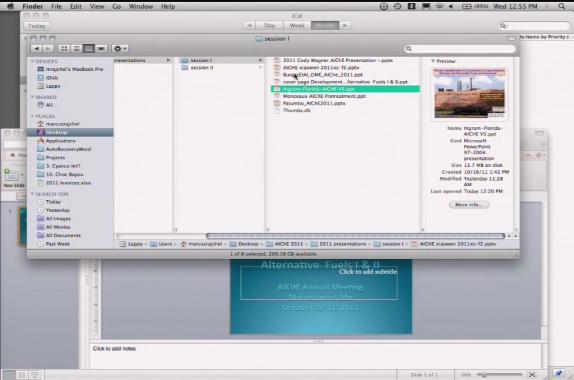The height and width of the screenshot is (380, 574).
Task: Collapse the Preview disclosure triangle
Action: pos(433,61)
